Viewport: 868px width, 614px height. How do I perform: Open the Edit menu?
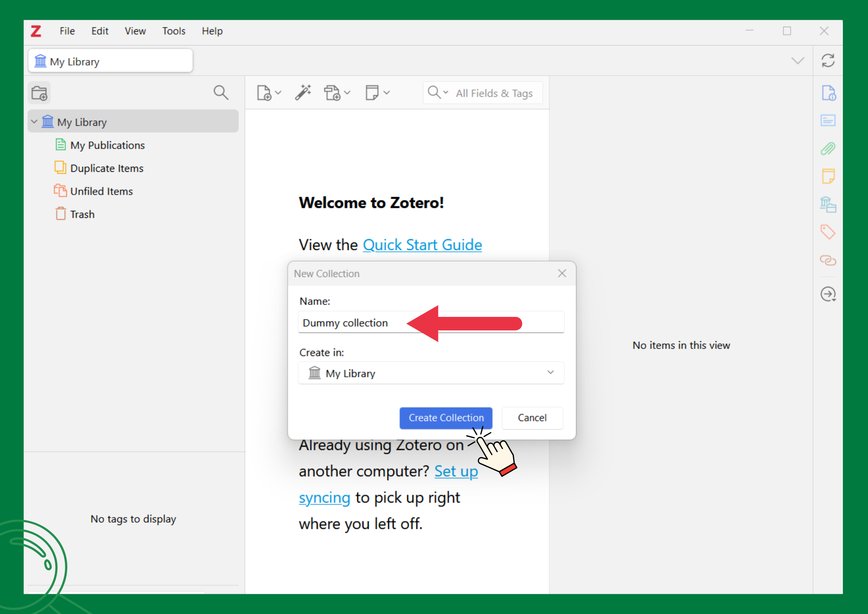coord(100,31)
